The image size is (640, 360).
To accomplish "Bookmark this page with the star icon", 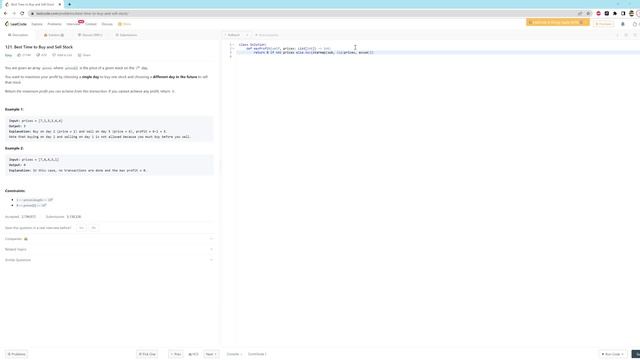I will [588, 13].
